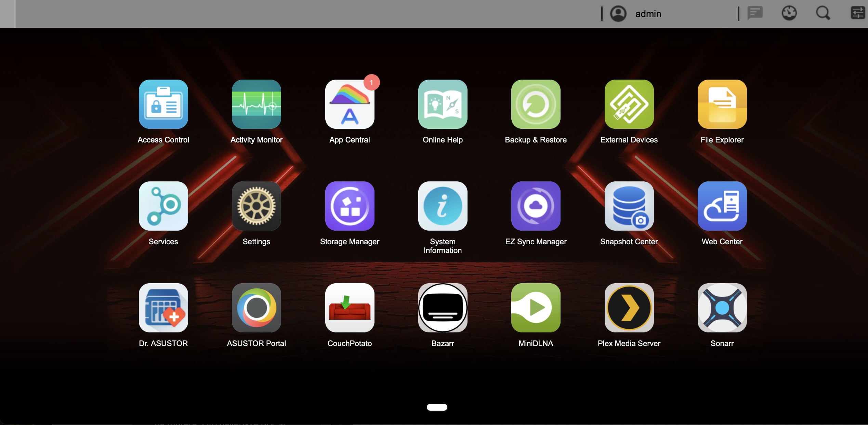Launch MiniDLNA

click(x=536, y=308)
